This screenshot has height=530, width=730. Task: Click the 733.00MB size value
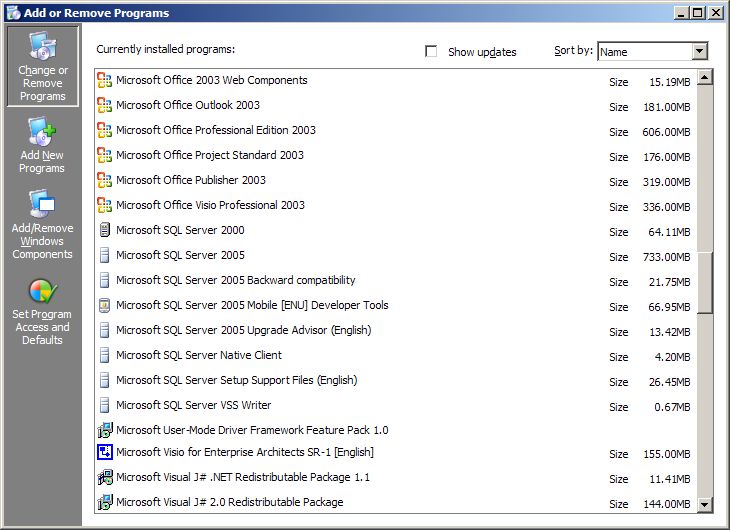[666, 257]
